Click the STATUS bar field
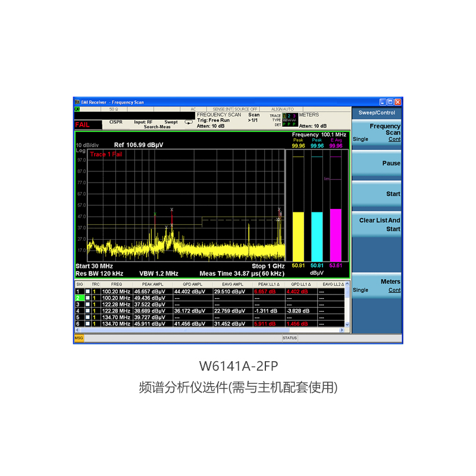Viewport: 476px width, 476px height. click(x=290, y=338)
